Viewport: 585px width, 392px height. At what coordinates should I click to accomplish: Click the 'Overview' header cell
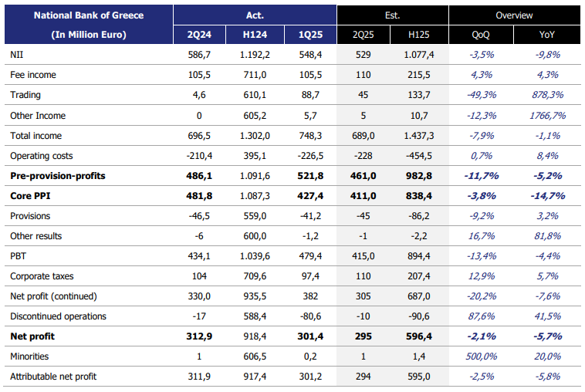coord(515,15)
